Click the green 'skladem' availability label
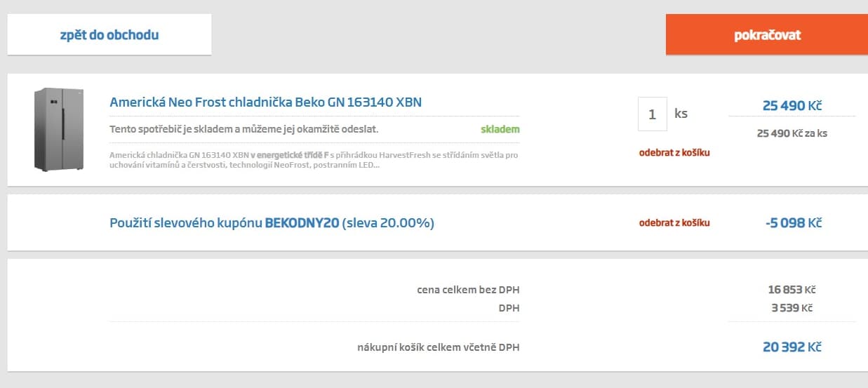 click(500, 129)
